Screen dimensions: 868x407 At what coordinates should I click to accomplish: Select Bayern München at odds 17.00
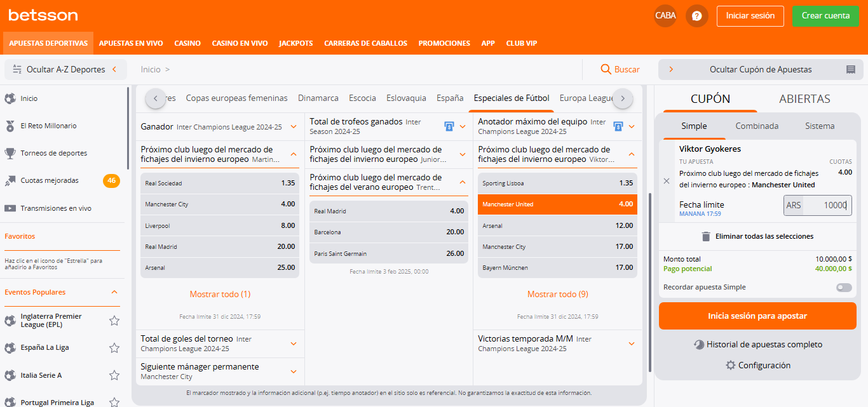557,268
